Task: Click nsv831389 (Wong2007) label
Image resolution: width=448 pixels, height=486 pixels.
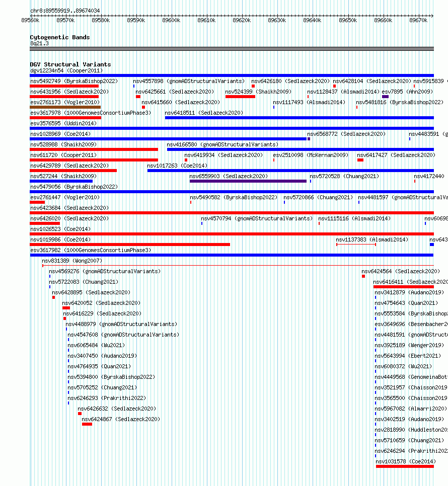Action: (x=72, y=261)
